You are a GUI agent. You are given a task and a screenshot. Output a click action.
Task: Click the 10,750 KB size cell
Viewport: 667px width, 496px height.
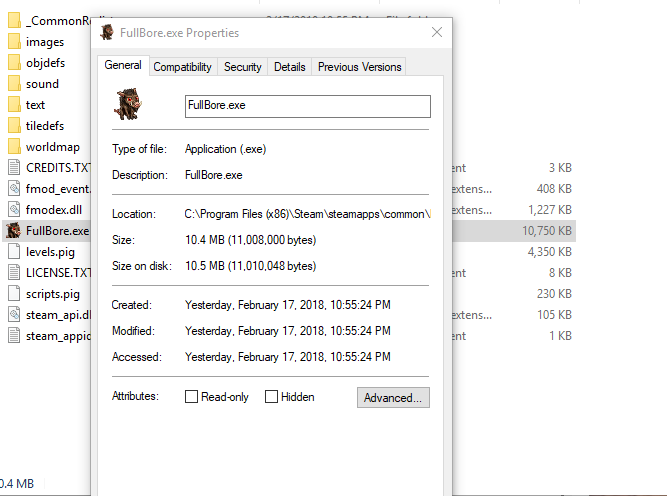pyautogui.click(x=547, y=231)
